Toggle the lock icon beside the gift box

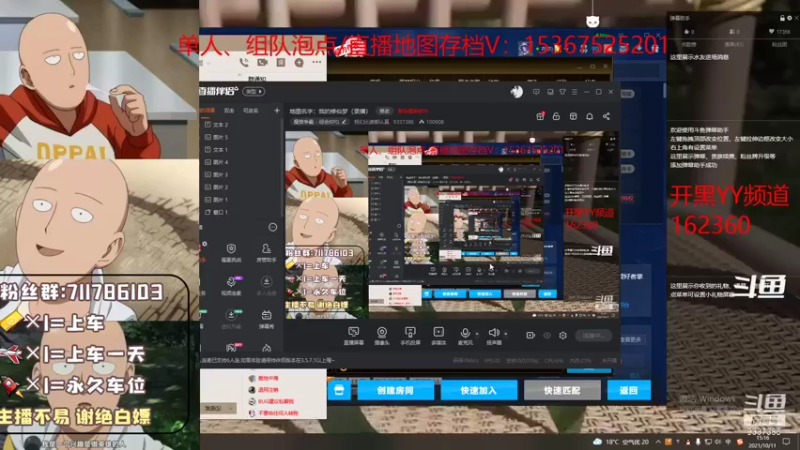click(x=556, y=116)
